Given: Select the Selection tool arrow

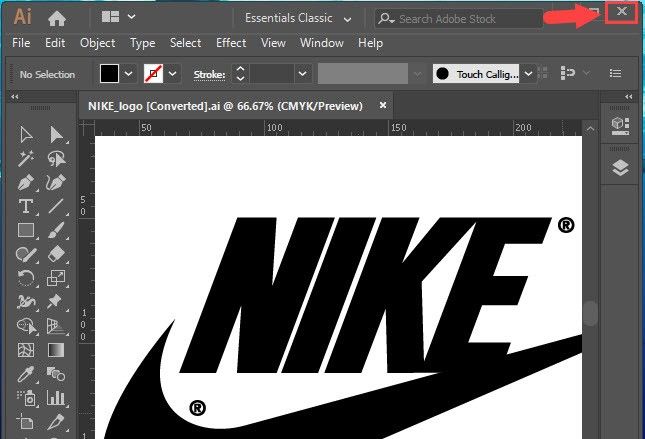Looking at the screenshot, I should pyautogui.click(x=27, y=135).
